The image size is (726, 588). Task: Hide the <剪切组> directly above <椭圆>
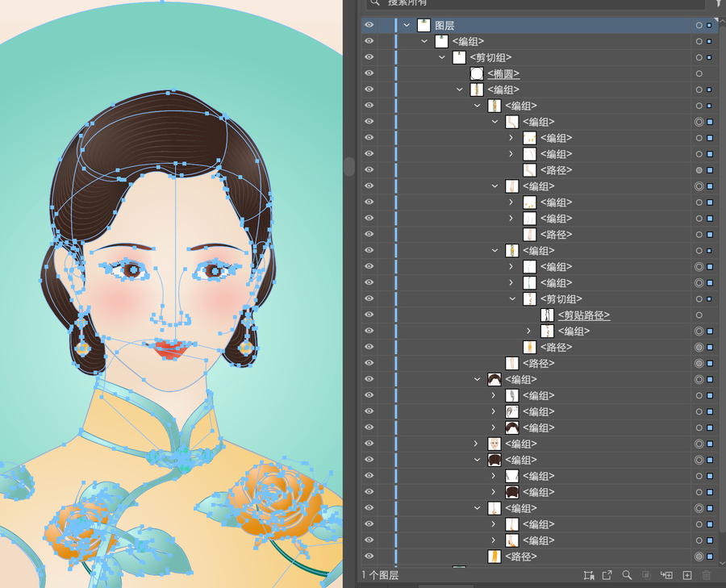(x=369, y=57)
